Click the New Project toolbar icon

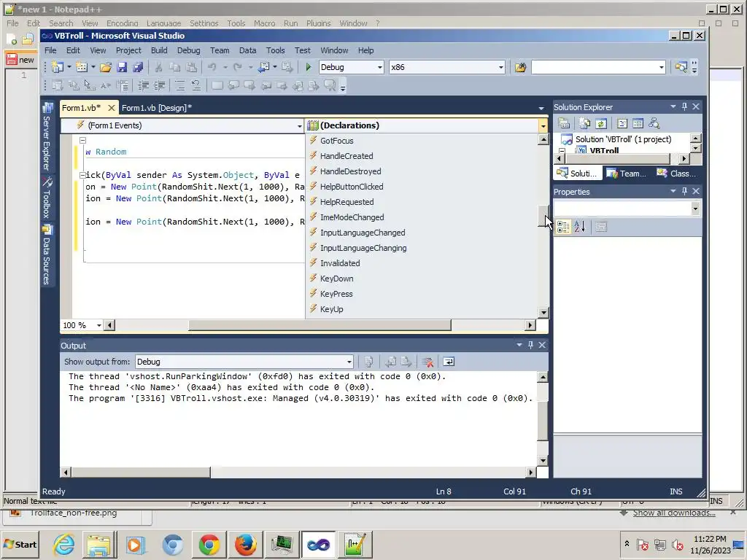[x=58, y=67]
